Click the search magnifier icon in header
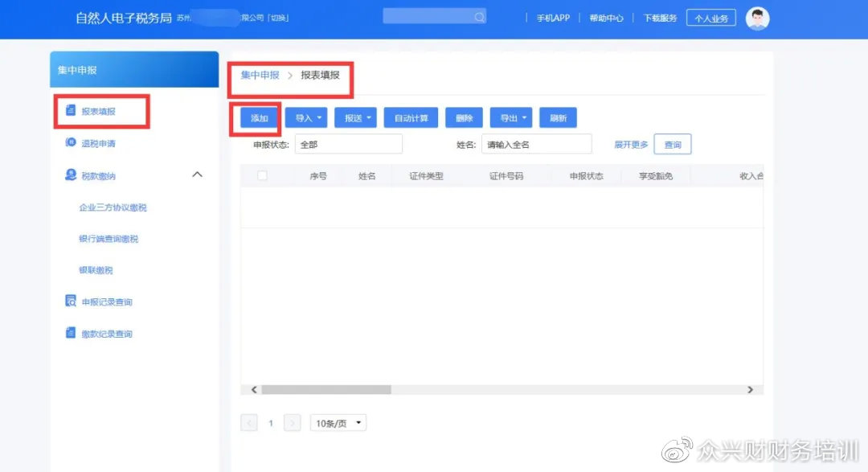Screen dimensions: 868x472 pyautogui.click(x=479, y=17)
